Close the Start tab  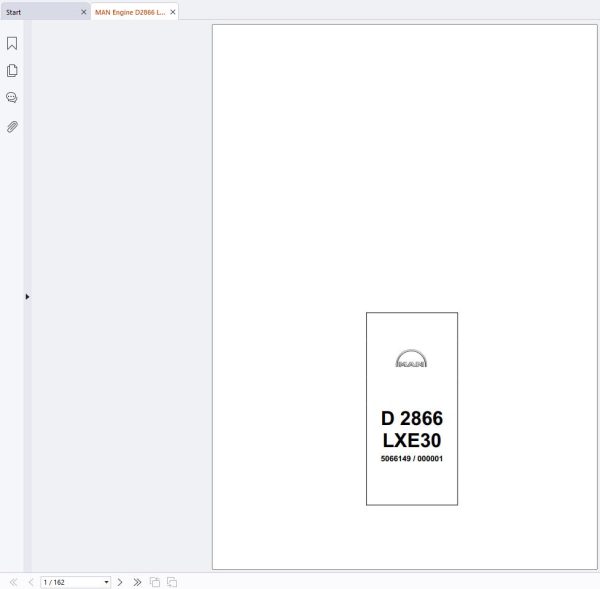83,12
